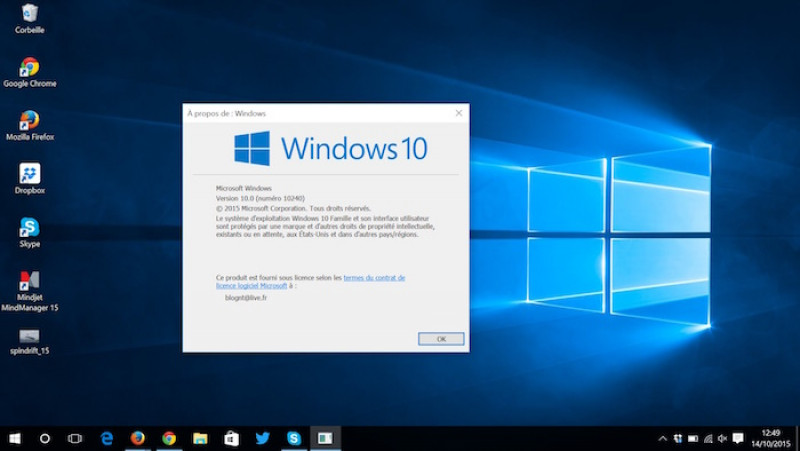Viewport: 800px width, 451px height.
Task: Close the À propos de : Windows dialog
Action: coord(459,113)
